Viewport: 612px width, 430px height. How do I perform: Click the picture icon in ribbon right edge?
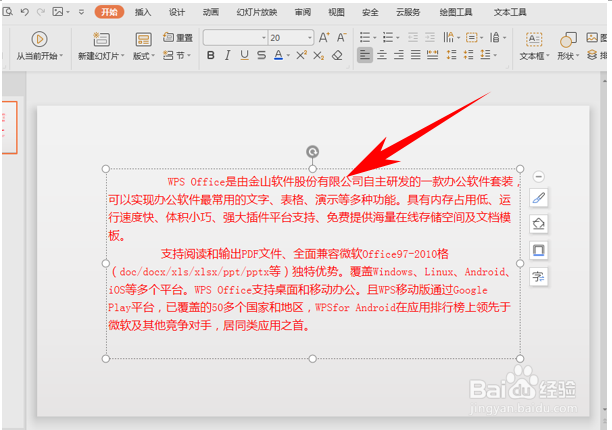[592, 37]
